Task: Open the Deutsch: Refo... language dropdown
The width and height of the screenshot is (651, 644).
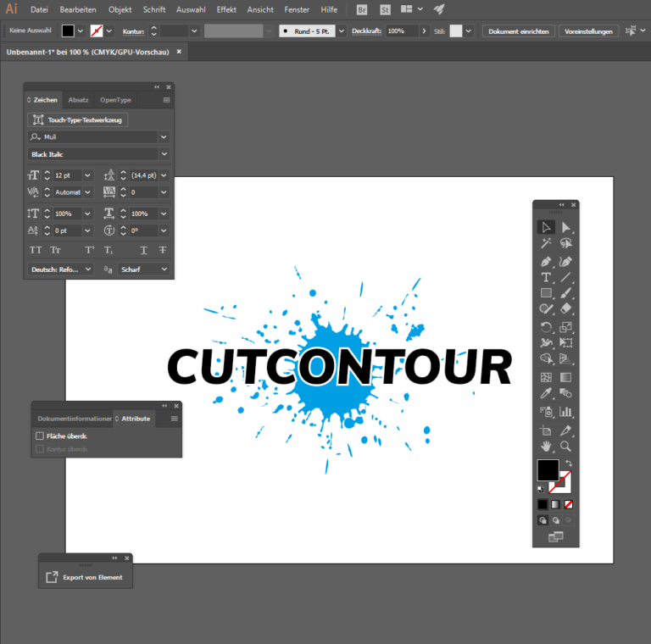Action: pyautogui.click(x=88, y=269)
